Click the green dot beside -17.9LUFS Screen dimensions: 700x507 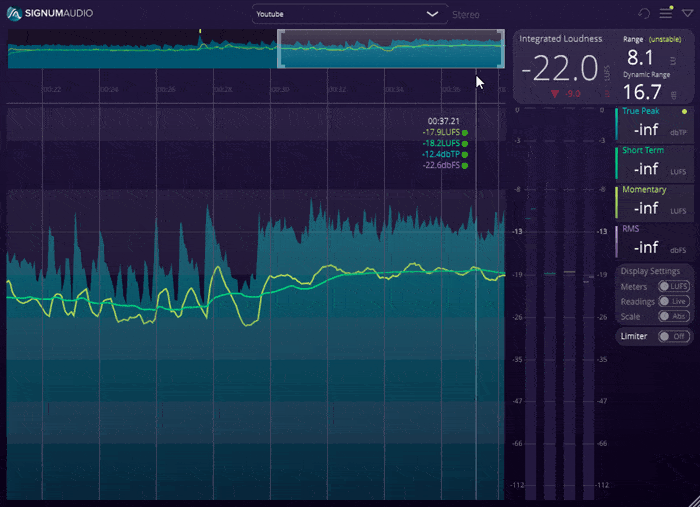(x=465, y=132)
